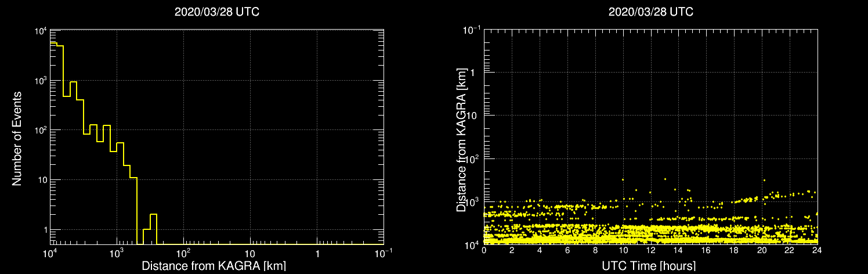Viewport: 868px width, 274px height.
Task: Click the hour 8 tick on the UTC Time axis
Action: 595,250
